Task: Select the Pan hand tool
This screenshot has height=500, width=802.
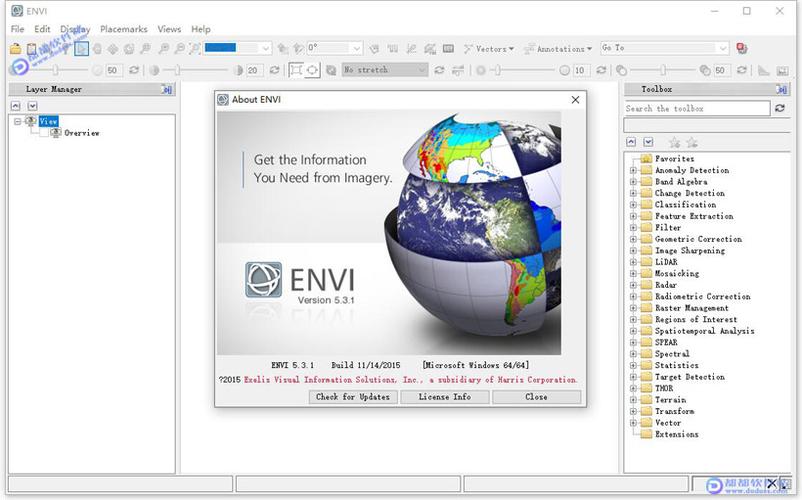Action: [97, 49]
